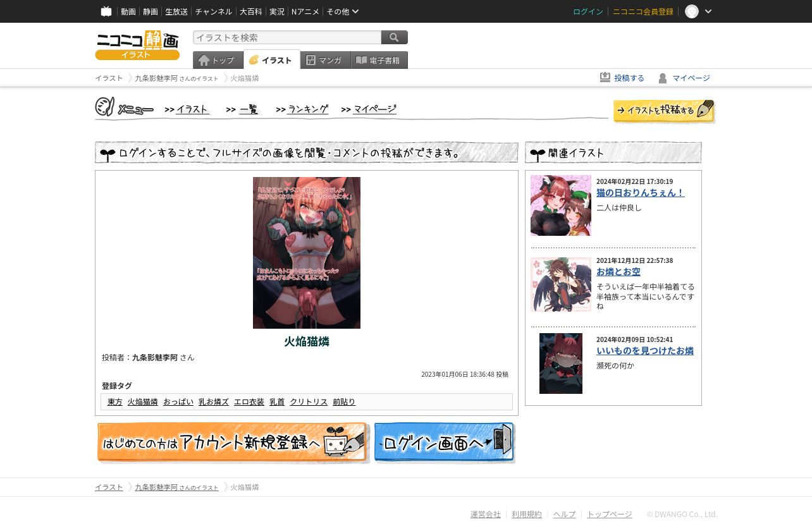Switch to the イラスト tab

coord(272,60)
